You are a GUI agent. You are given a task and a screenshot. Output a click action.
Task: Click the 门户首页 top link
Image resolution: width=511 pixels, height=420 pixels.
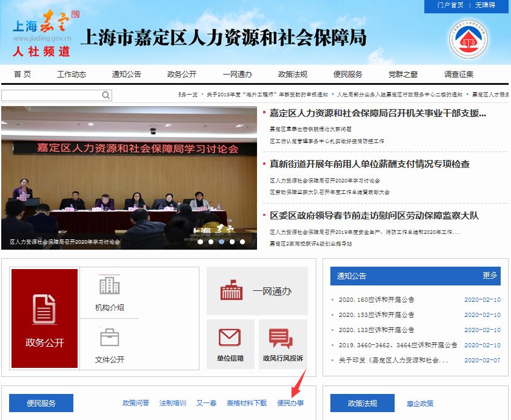point(450,5)
